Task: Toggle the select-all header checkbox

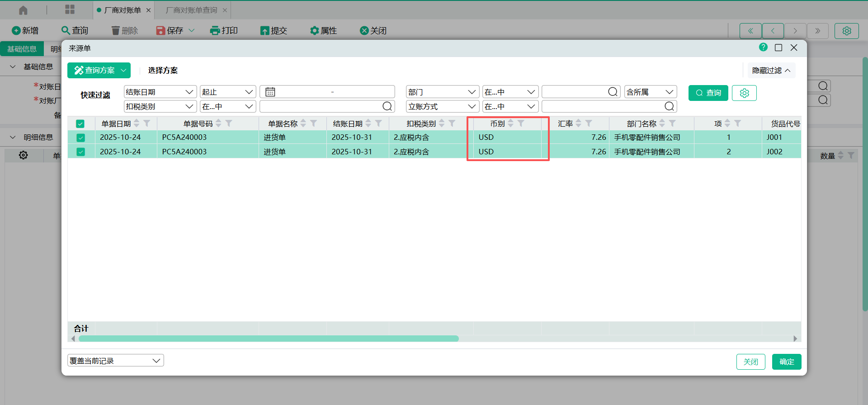Action: [80, 124]
